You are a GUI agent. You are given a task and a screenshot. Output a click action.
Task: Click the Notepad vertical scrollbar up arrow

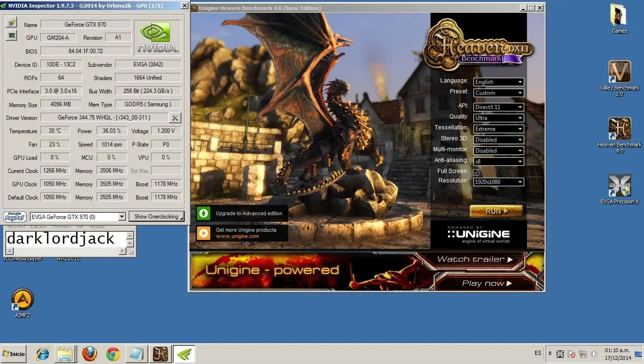click(130, 235)
